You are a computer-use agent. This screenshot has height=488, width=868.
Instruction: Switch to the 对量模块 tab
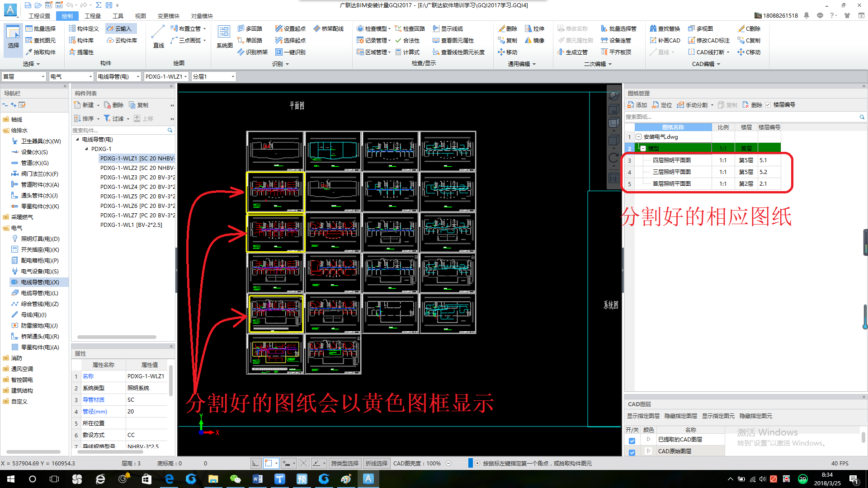point(202,16)
